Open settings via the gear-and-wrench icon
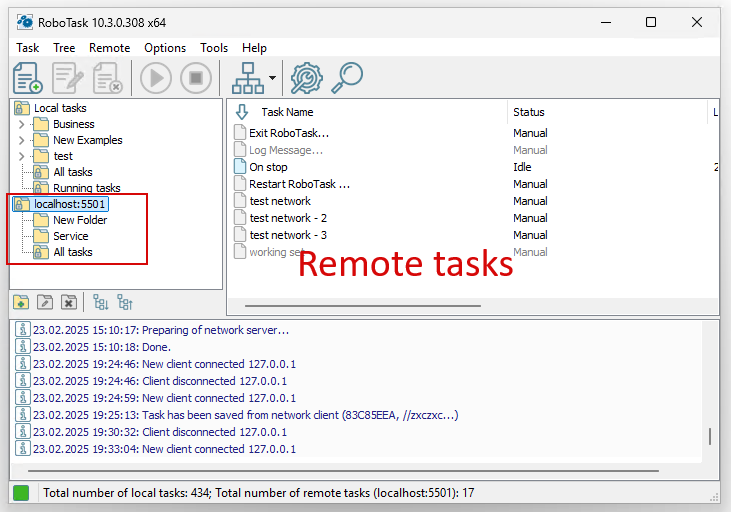 (x=306, y=78)
